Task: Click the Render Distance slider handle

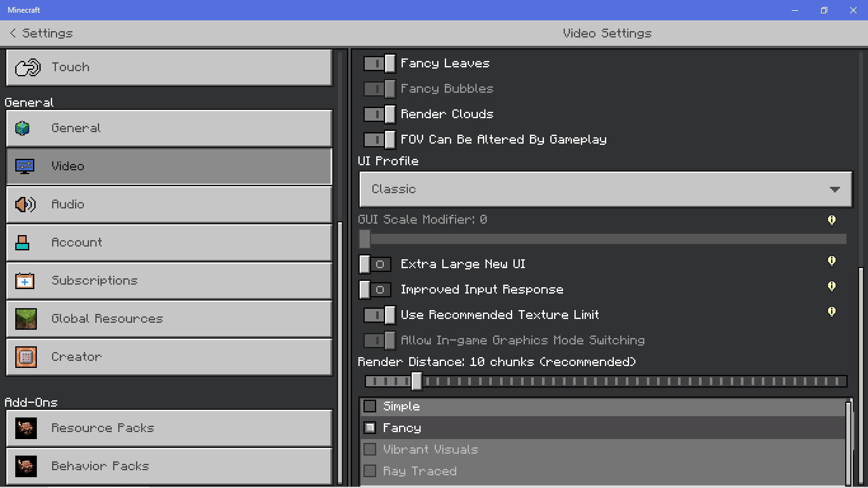Action: point(416,381)
